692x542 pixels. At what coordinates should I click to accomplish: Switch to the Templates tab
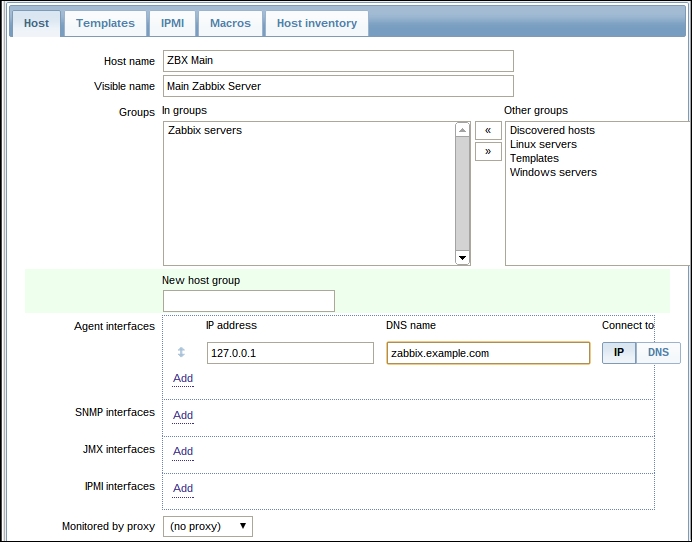tap(105, 23)
